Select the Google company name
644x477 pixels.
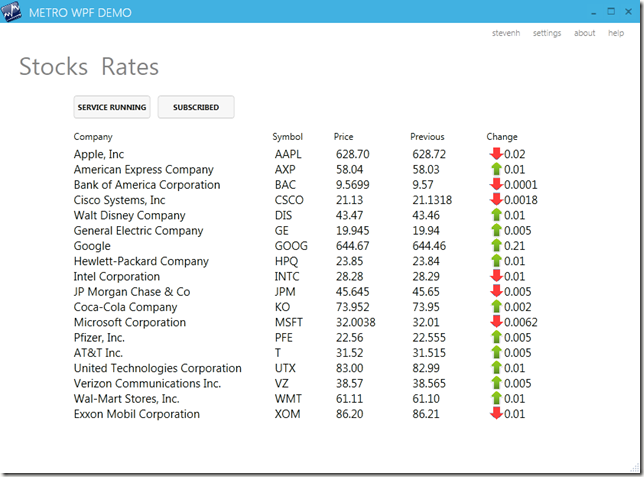(x=92, y=246)
